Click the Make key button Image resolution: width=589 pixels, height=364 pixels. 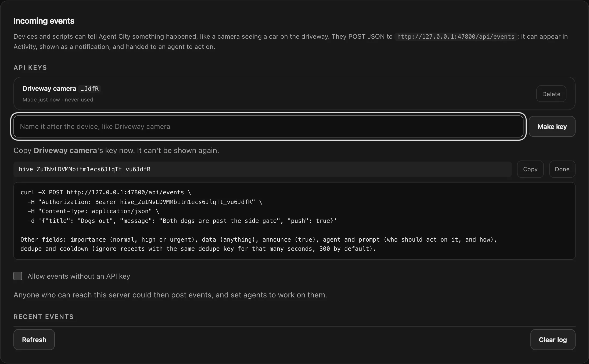tap(552, 126)
